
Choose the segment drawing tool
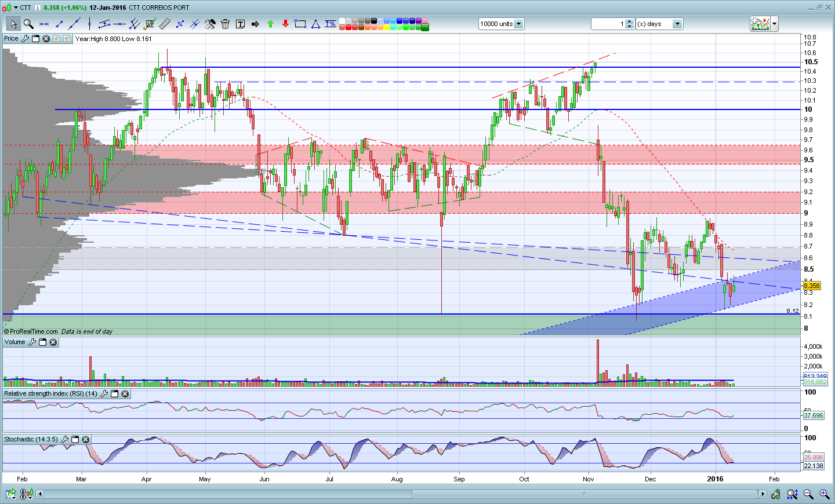coord(59,24)
